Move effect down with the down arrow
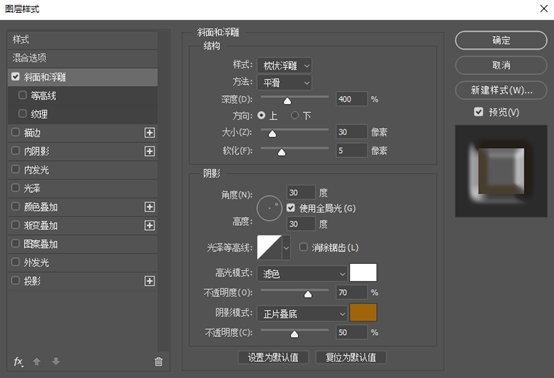This screenshot has height=378, width=554. pyautogui.click(x=56, y=361)
